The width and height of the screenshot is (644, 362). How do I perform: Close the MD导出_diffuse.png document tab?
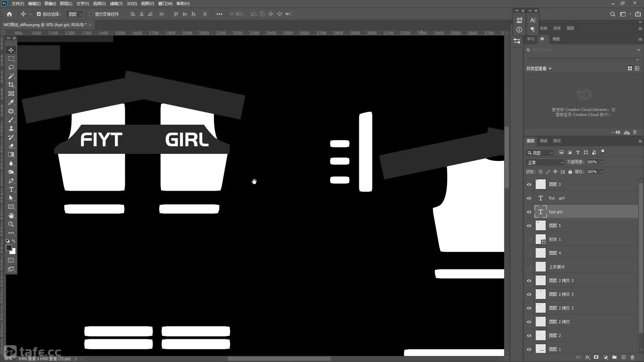click(90, 24)
